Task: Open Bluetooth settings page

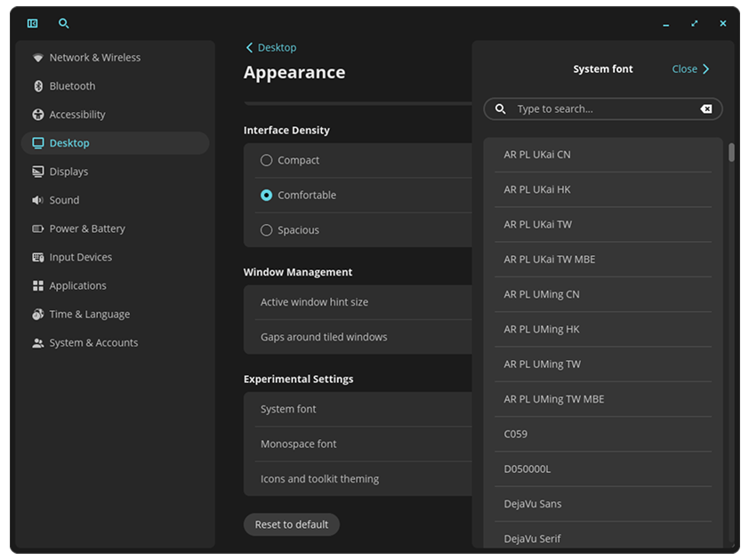Action: tap(115, 86)
